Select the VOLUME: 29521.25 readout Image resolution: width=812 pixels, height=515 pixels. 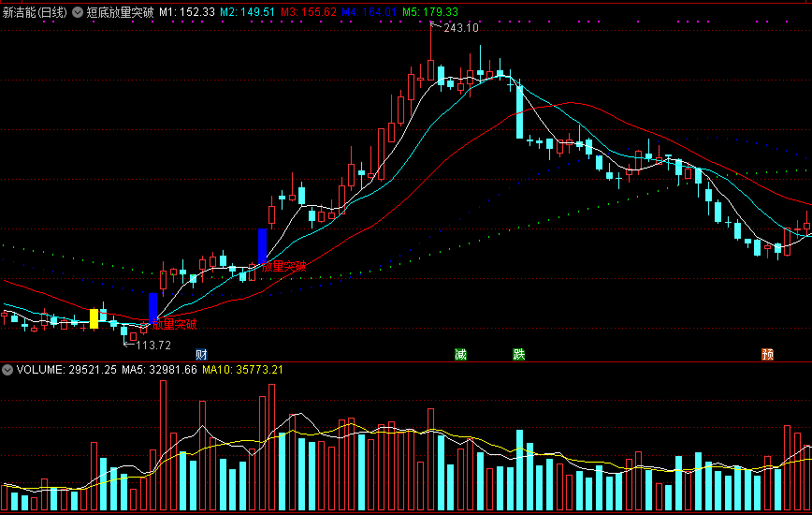pos(66,370)
